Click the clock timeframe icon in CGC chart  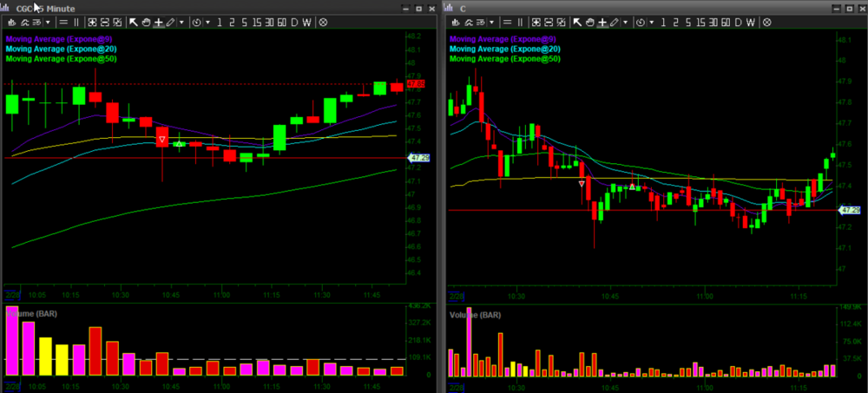(197, 22)
